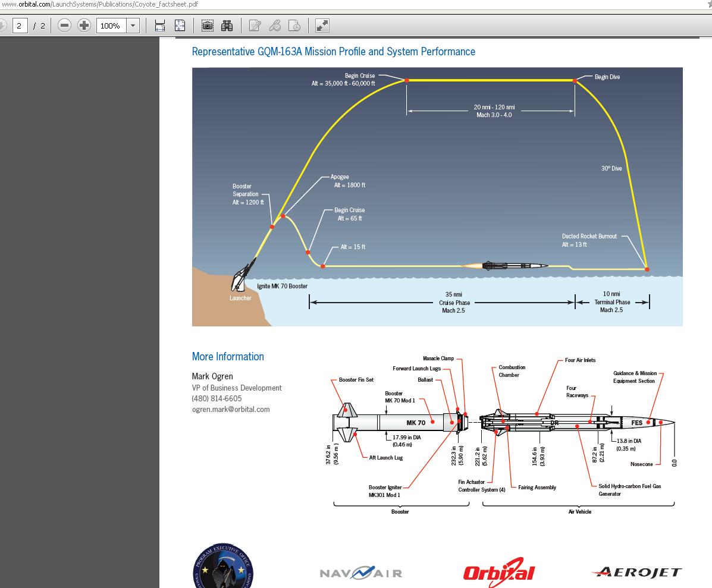Click the 'Nosecone' label
712x588 pixels.
click(x=641, y=464)
